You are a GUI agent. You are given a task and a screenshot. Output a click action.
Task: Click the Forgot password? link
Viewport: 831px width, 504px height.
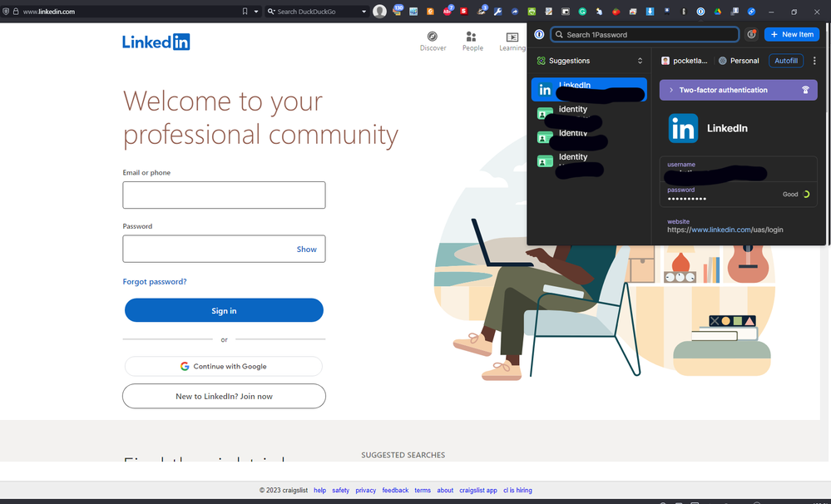coord(155,281)
